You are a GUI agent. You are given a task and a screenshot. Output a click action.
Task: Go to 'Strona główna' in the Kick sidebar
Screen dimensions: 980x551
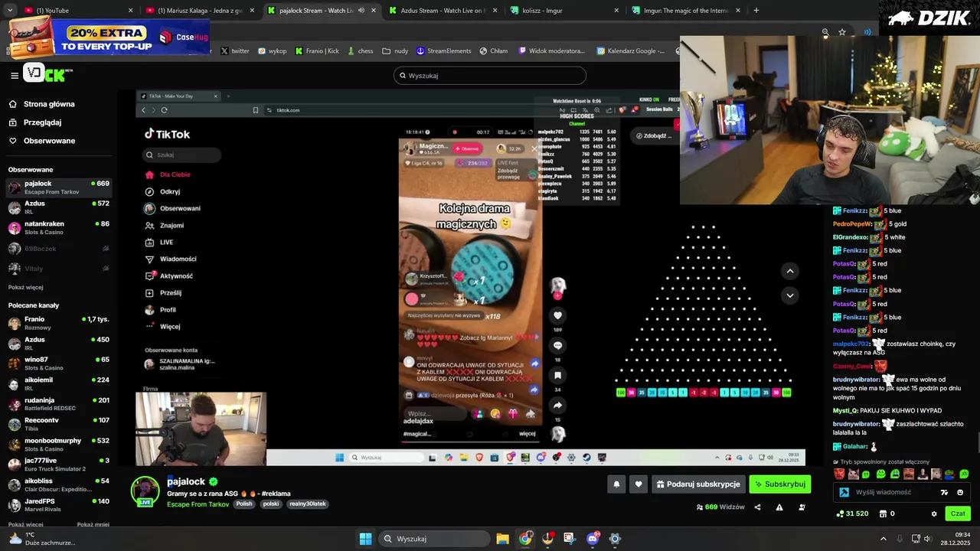[x=49, y=104]
